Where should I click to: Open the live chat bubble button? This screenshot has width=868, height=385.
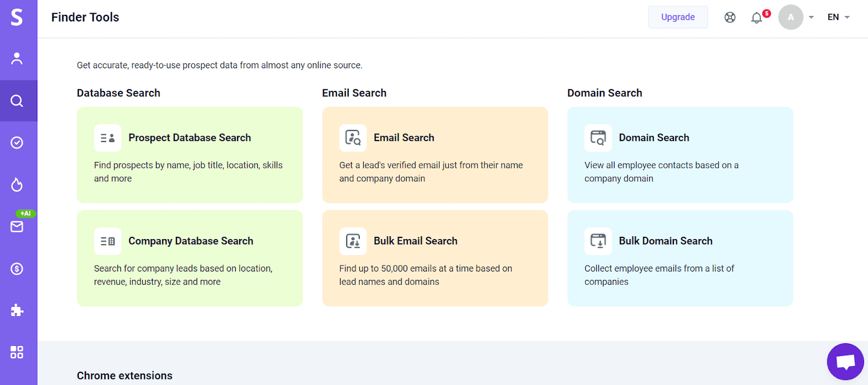click(845, 362)
